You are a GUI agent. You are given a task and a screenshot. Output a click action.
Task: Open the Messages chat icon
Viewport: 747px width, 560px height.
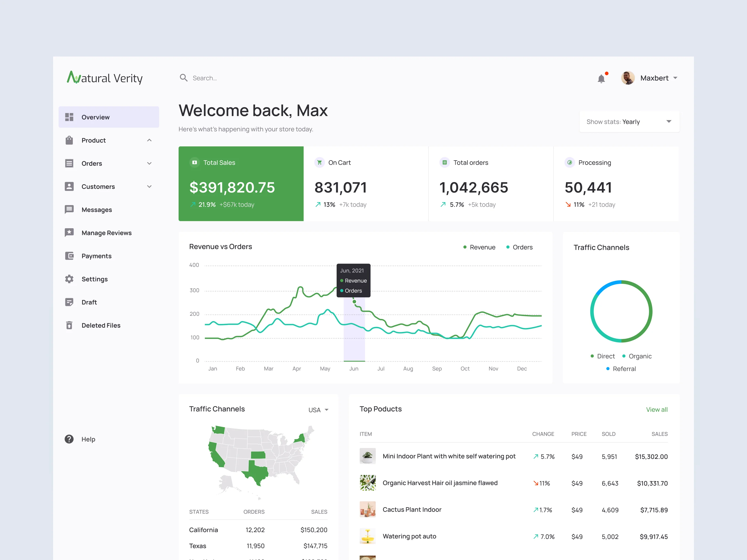[x=69, y=210]
